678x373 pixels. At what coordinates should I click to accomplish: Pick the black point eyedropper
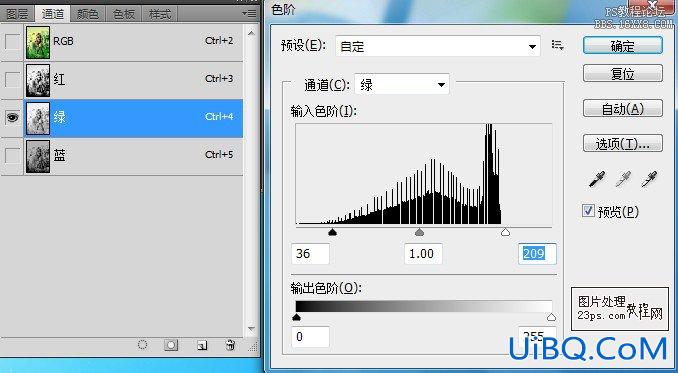[596, 179]
